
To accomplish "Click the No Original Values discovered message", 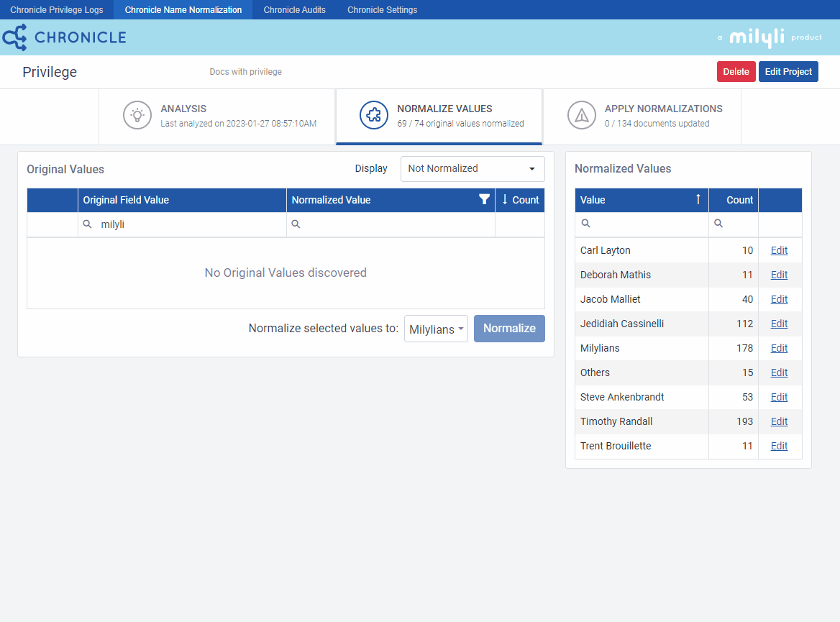I will (x=286, y=273).
